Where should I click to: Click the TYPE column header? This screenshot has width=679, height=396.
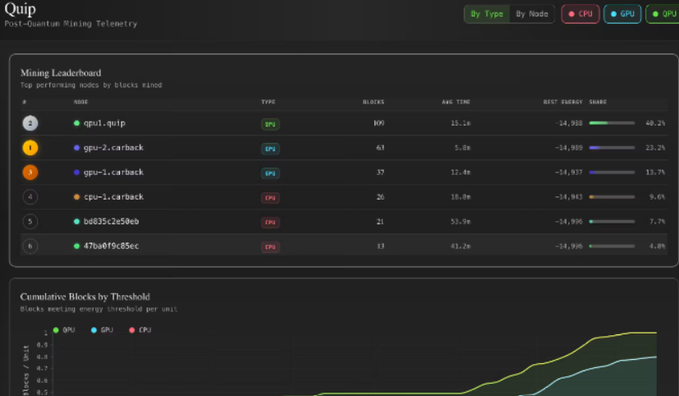coord(268,102)
